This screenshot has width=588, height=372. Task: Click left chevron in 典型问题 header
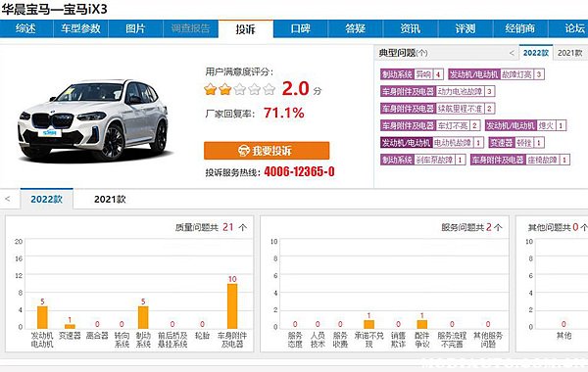point(512,53)
